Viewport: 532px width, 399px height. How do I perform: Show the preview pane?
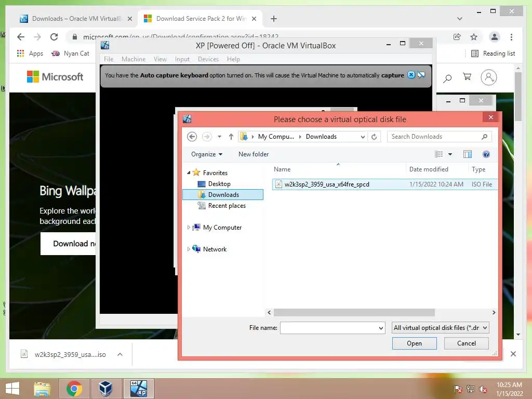point(468,154)
